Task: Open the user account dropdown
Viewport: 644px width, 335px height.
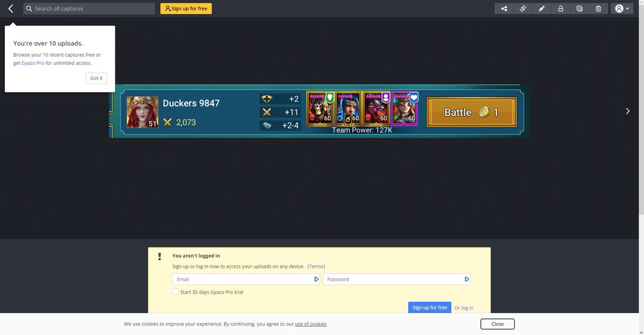Action: point(623,9)
